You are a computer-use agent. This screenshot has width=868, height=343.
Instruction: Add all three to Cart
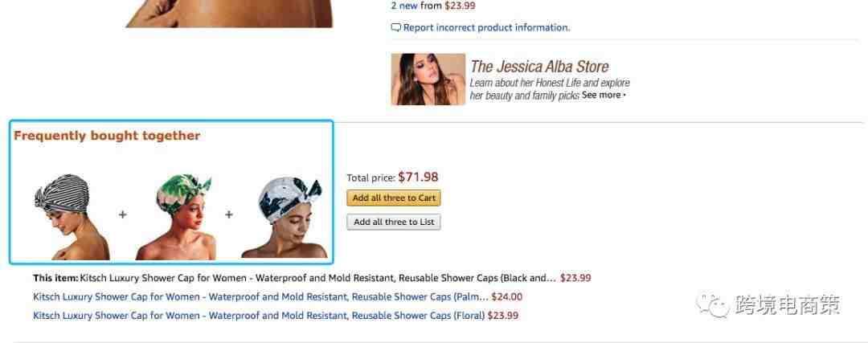click(x=394, y=198)
